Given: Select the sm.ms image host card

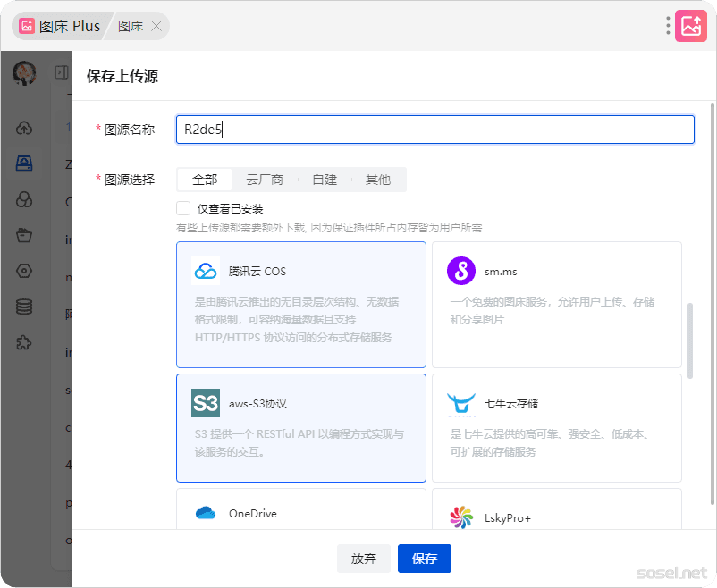Looking at the screenshot, I should pyautogui.click(x=556, y=305).
